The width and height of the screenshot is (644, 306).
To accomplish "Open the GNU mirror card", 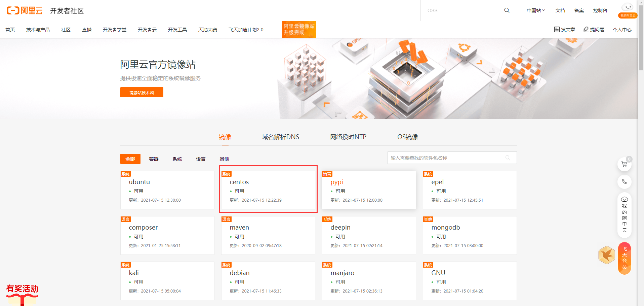I will pyautogui.click(x=470, y=281).
